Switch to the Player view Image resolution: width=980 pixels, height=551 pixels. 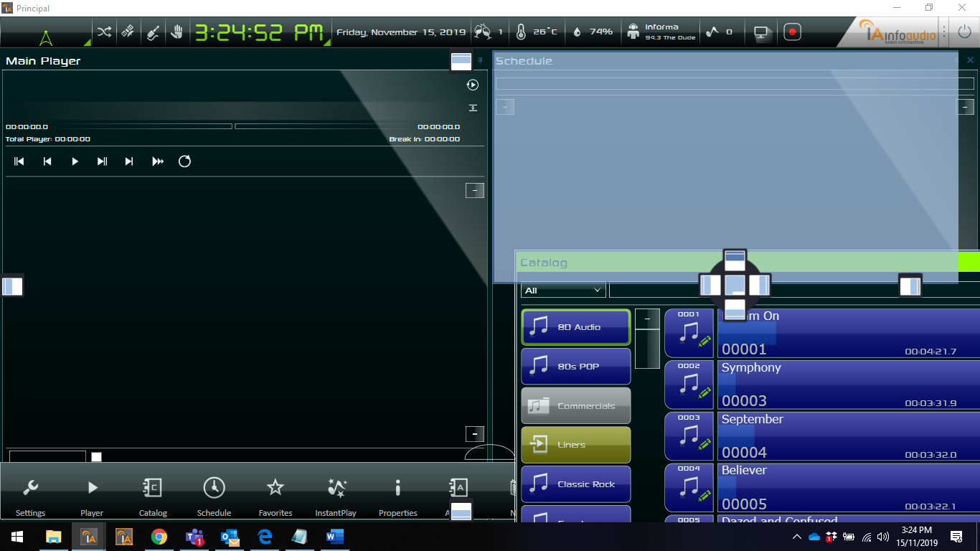[x=92, y=495]
